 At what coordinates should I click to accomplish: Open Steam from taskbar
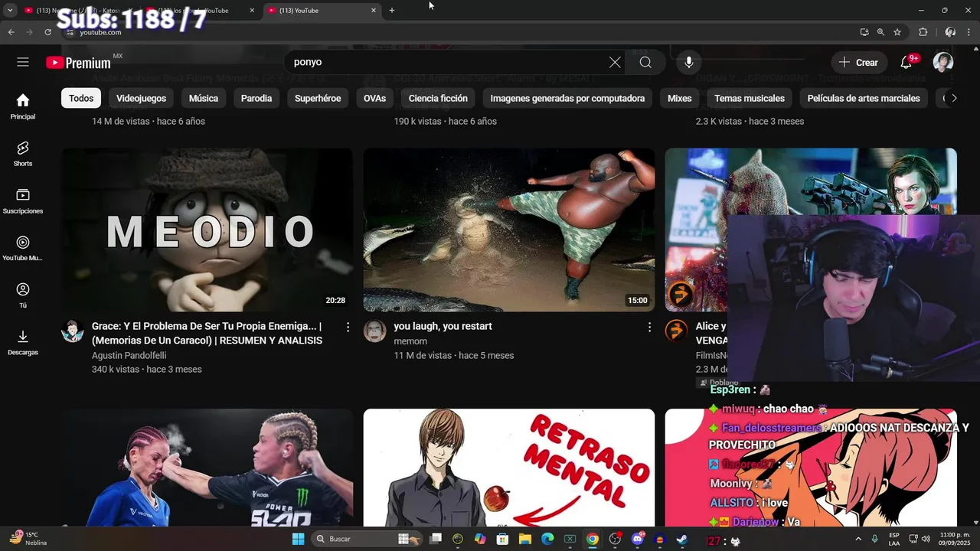click(x=682, y=539)
